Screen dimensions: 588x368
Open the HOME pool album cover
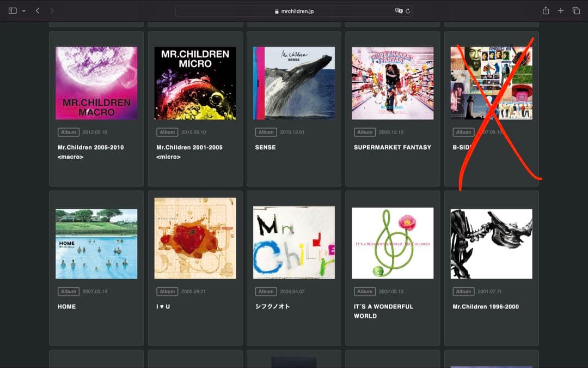point(96,244)
